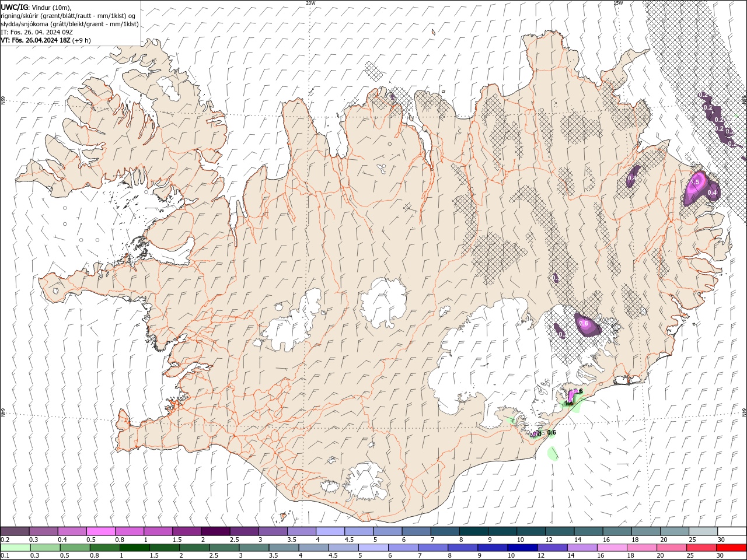Select the upper legend swatch starting at 4.5
The width and height of the screenshot is (747, 560).
click(358, 531)
